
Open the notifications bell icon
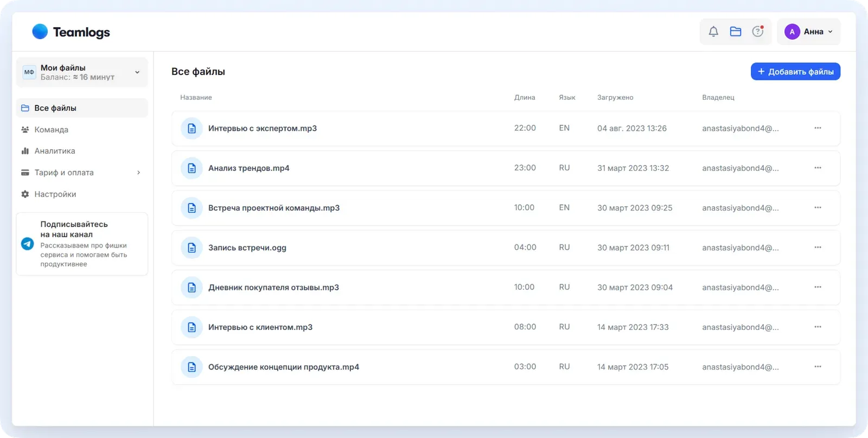pos(713,31)
